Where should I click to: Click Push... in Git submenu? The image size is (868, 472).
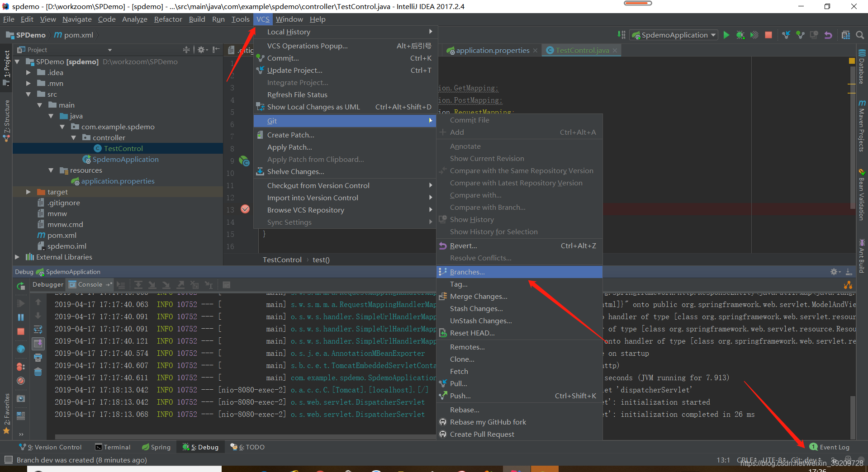(519, 396)
